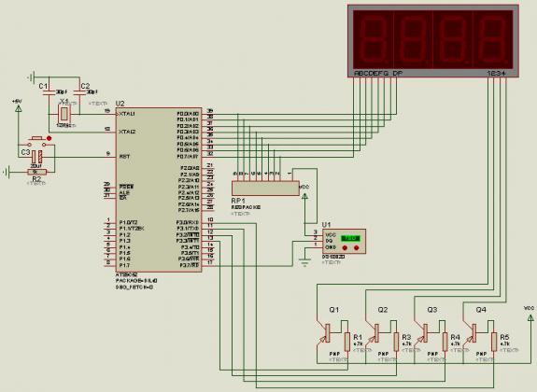Image resolution: width=537 pixels, height=392 pixels.
Task: Click resistor R5 next to Q4
Action: click(494, 342)
